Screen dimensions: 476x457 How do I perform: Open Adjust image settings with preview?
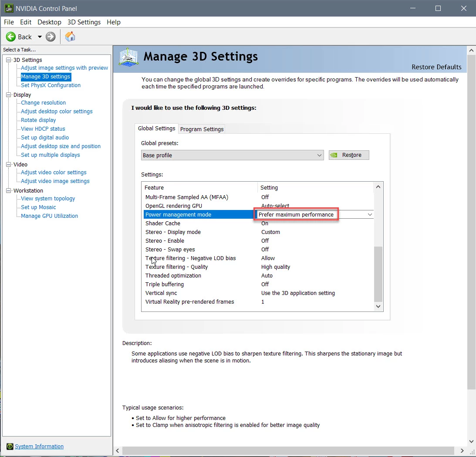coord(64,68)
